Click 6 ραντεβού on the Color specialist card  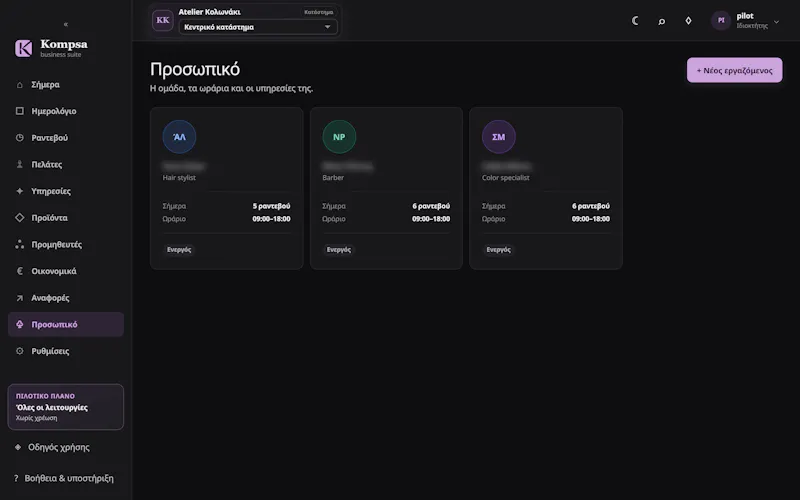pyautogui.click(x=591, y=206)
